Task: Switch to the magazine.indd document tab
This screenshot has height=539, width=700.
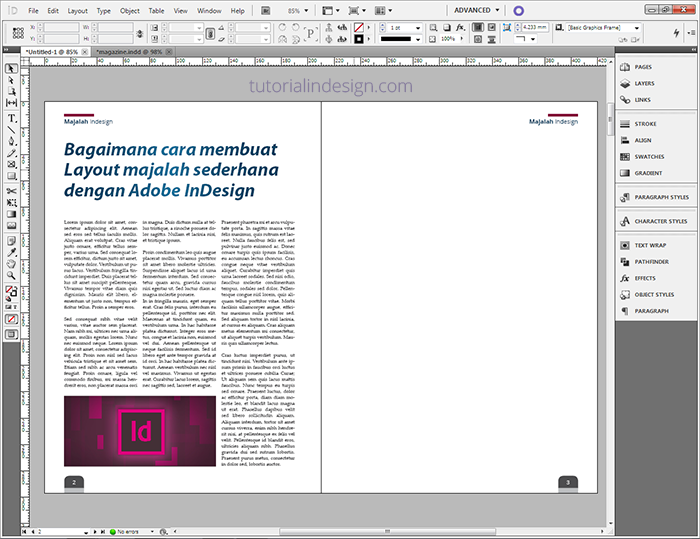Action: point(134,52)
